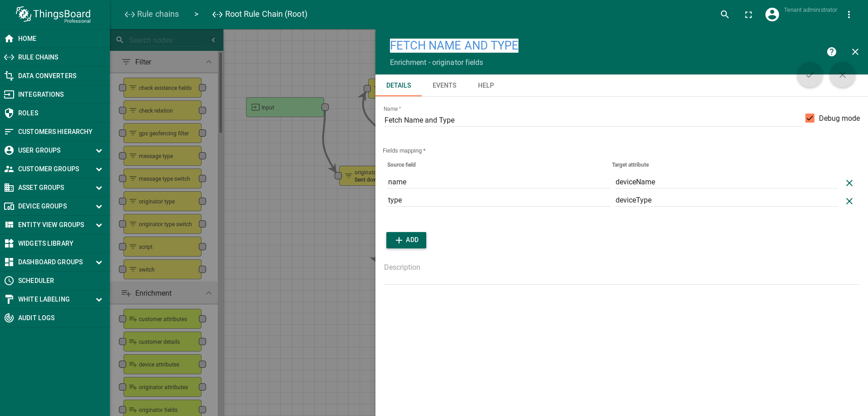Screen dimensions: 868x416
Task: Open Widgets Library page
Action: tap(55, 243)
